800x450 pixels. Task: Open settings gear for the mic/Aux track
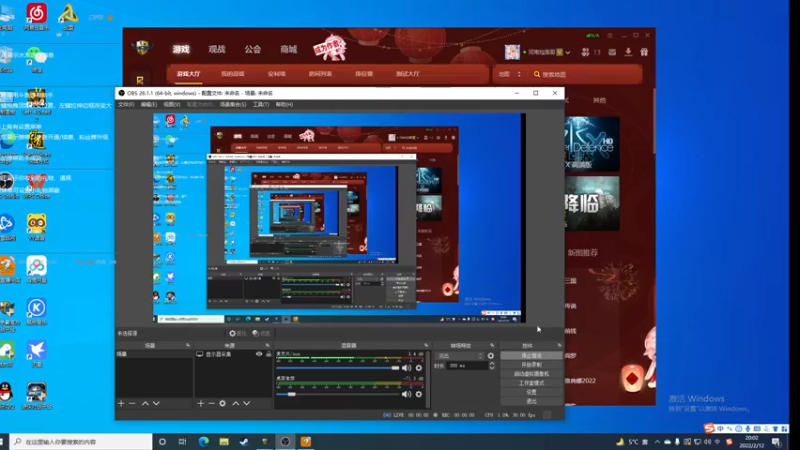coord(419,368)
